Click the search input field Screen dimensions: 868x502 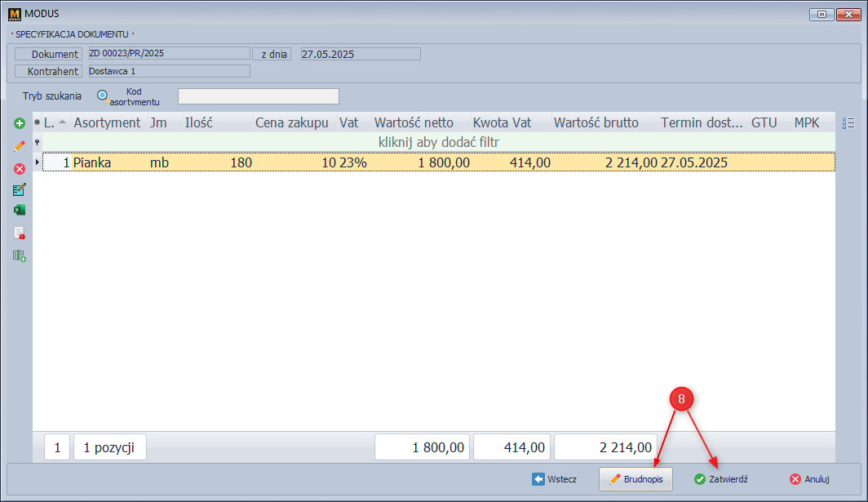click(259, 96)
